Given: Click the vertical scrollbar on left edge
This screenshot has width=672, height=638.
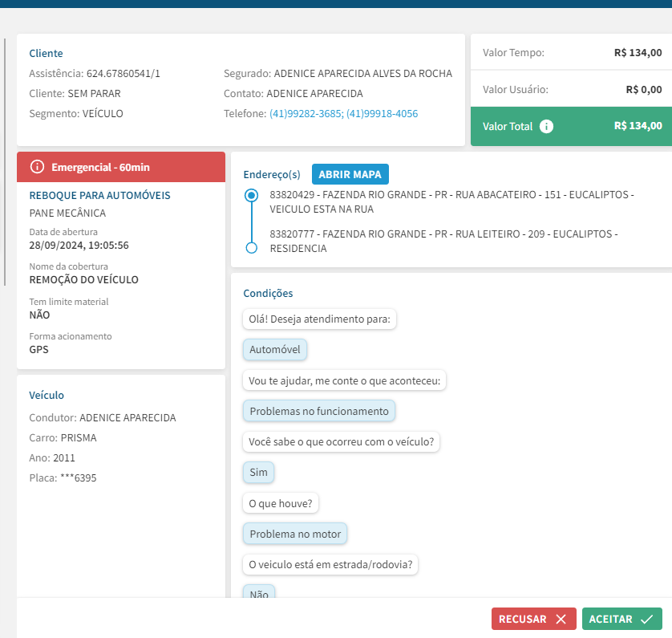Looking at the screenshot, I should point(5,161).
